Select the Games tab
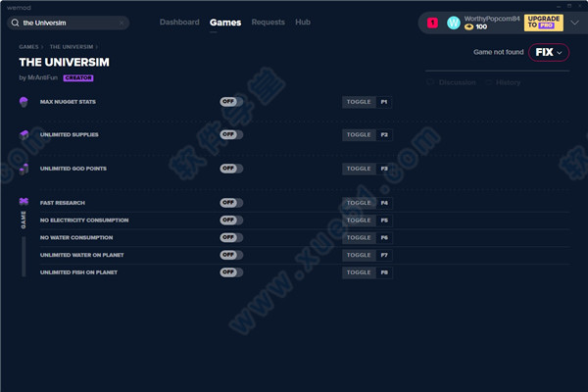This screenshot has width=588, height=392. coord(225,23)
